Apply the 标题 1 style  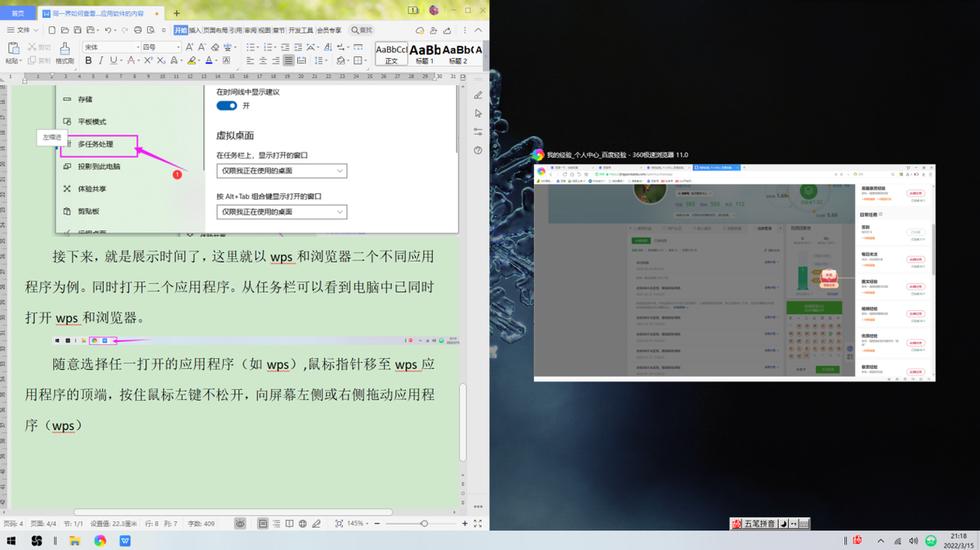click(424, 55)
